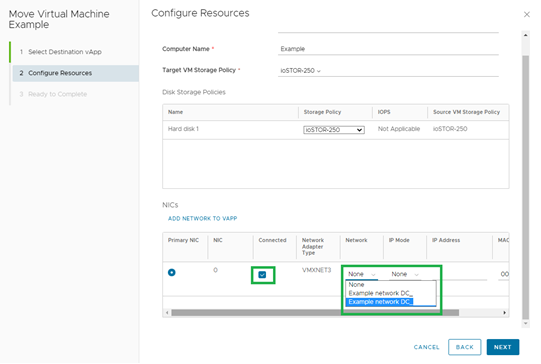
Task: Expand the Network dropdown for NIC 0
Action: pyautogui.click(x=361, y=274)
